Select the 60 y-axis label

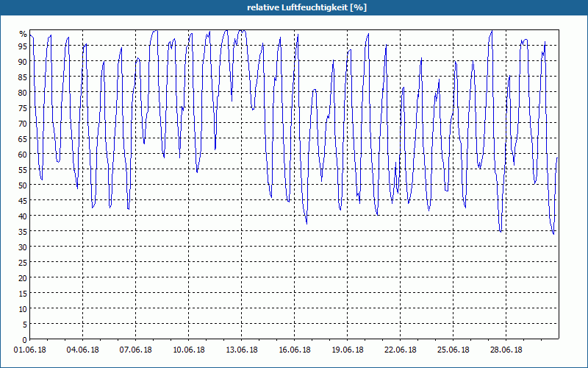point(24,155)
